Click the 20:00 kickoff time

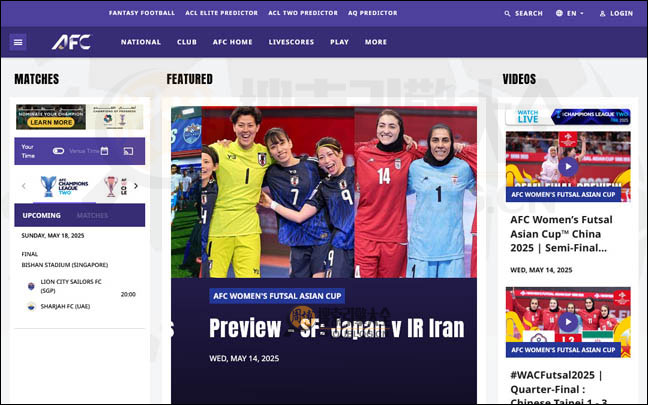coord(128,294)
